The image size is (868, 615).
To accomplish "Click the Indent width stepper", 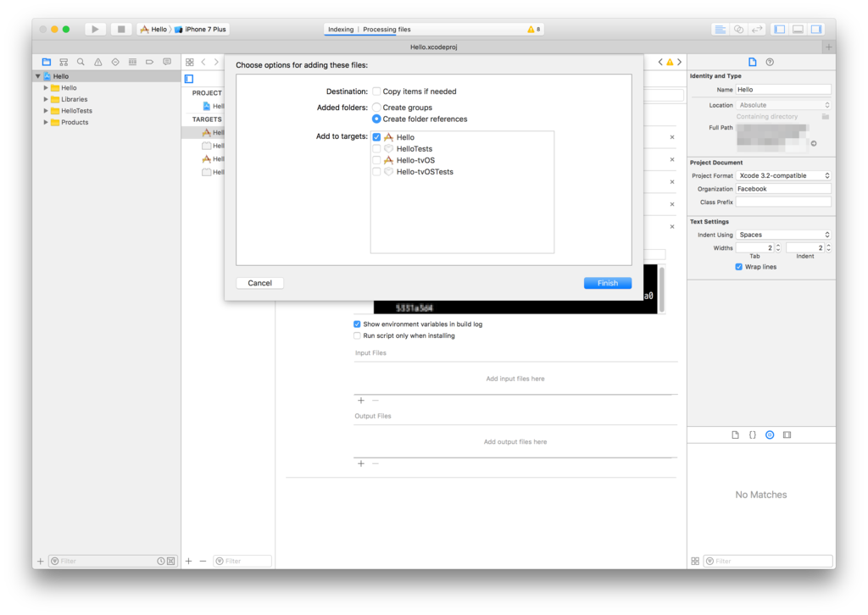I will pyautogui.click(x=829, y=247).
